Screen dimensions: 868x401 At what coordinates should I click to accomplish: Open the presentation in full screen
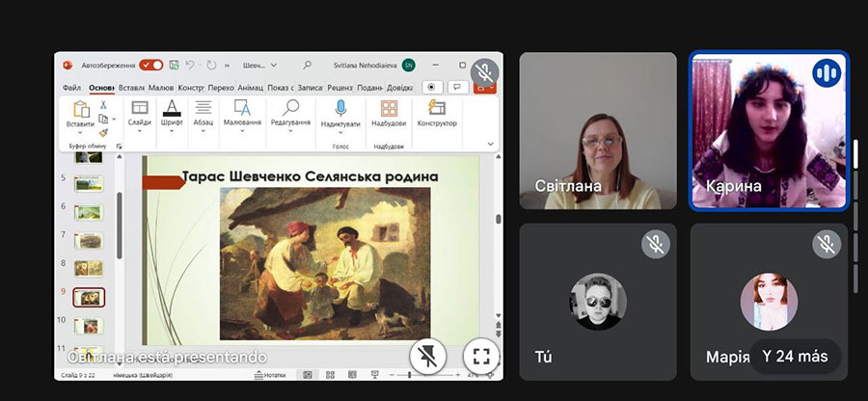click(x=481, y=357)
